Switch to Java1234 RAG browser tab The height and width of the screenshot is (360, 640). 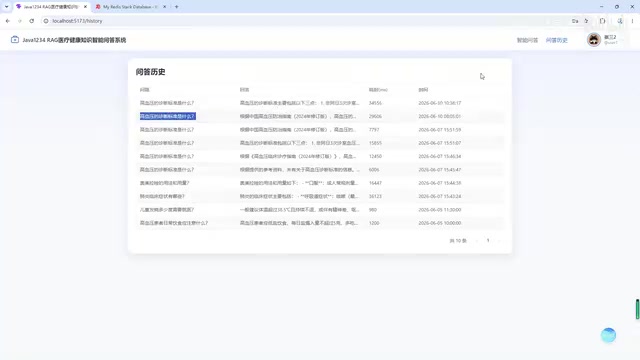[50, 7]
